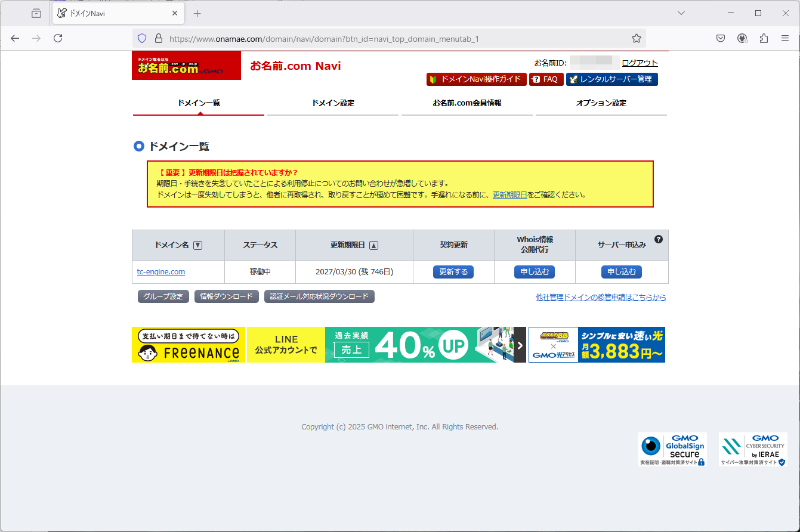Open the list all tabs chevron
The height and width of the screenshot is (532, 800).
(x=681, y=13)
